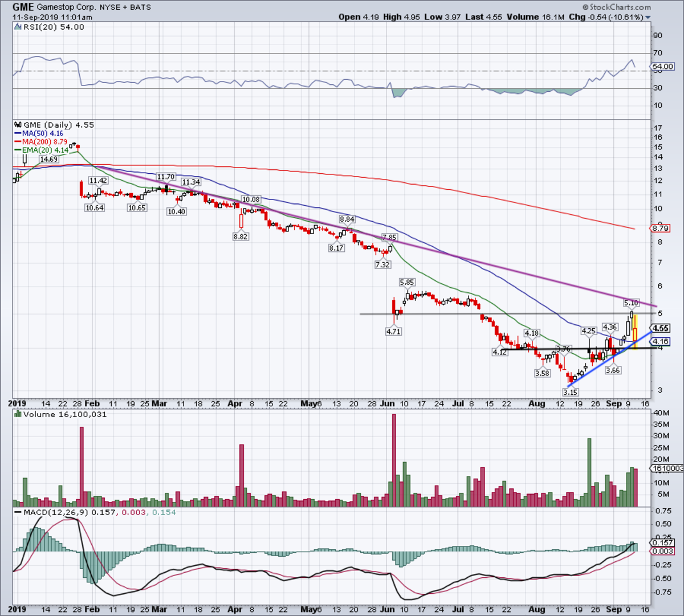This screenshot has height=616, width=684.
Task: Click the Chg -0.54 (-10.61%) value
Action: point(606,17)
